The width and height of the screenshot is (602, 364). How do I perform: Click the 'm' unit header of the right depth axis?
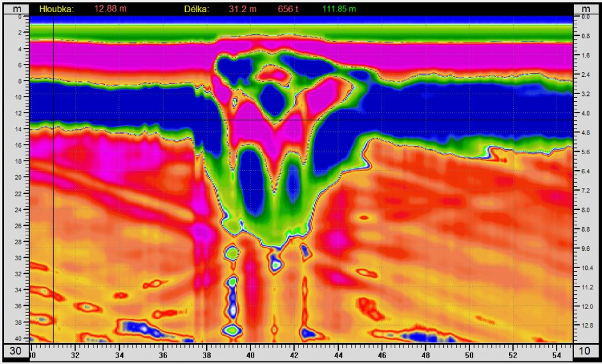coord(586,9)
